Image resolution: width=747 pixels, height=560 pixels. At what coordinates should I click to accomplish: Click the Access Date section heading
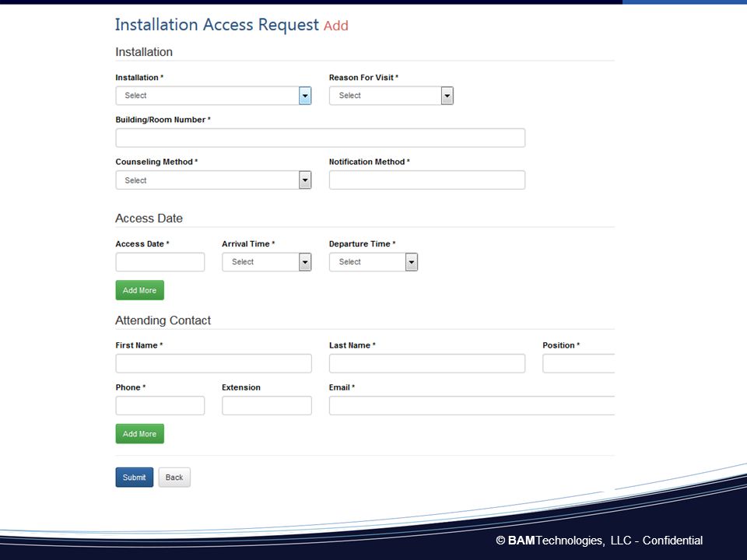(149, 218)
